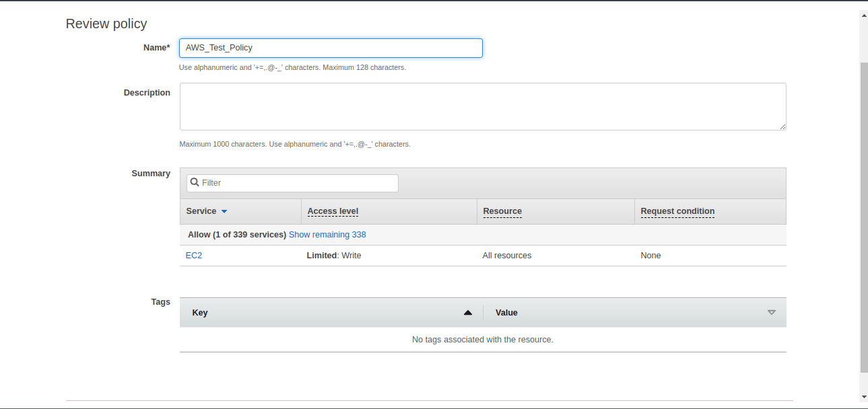
Task: Click the page vertical scrollbar thumb
Action: pos(864,217)
